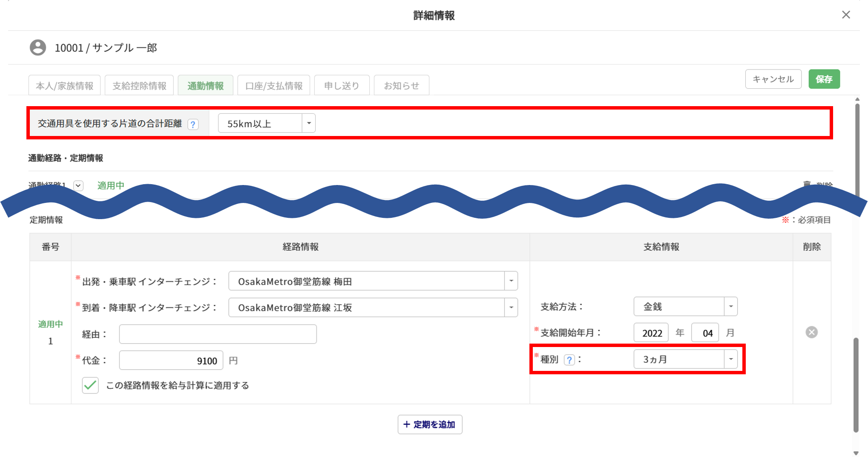Open the 支給方法 金銭 dropdown
The width and height of the screenshot is (868, 457).
click(x=730, y=307)
